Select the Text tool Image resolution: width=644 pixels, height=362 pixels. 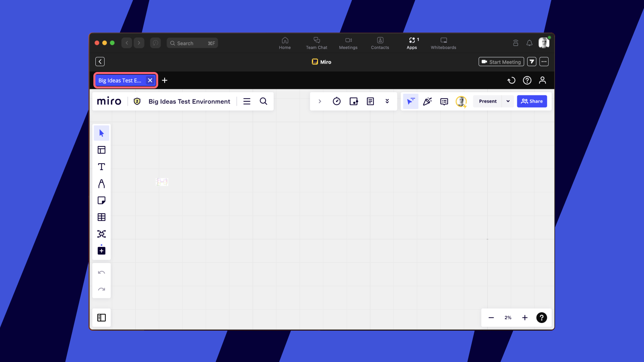(101, 167)
